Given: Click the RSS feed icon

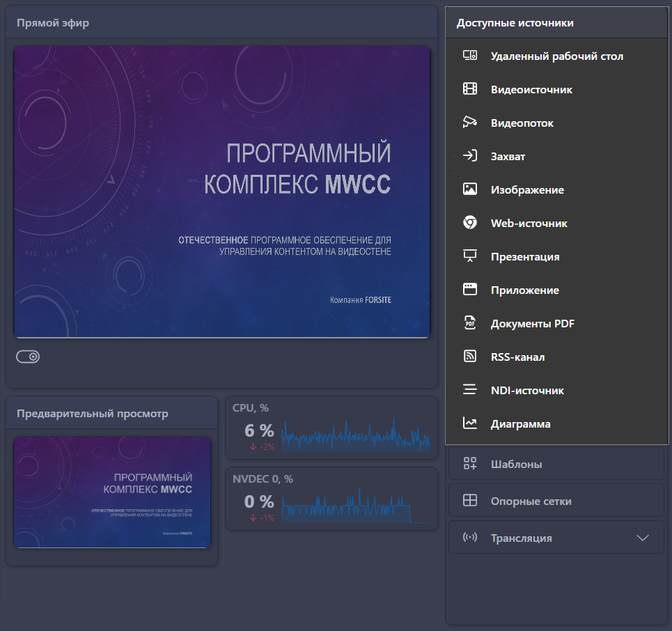Looking at the screenshot, I should (470, 356).
